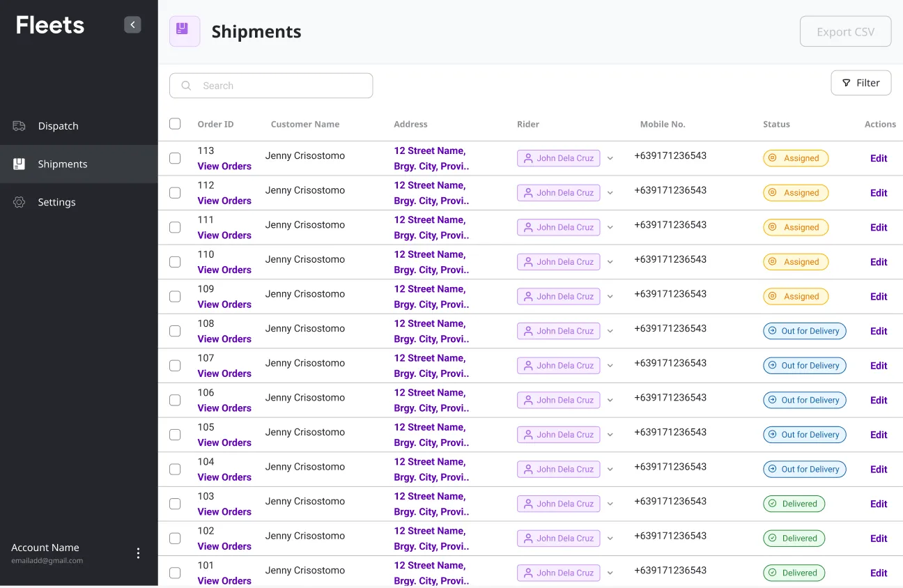
Task: Check the box for order 112
Action: click(175, 193)
